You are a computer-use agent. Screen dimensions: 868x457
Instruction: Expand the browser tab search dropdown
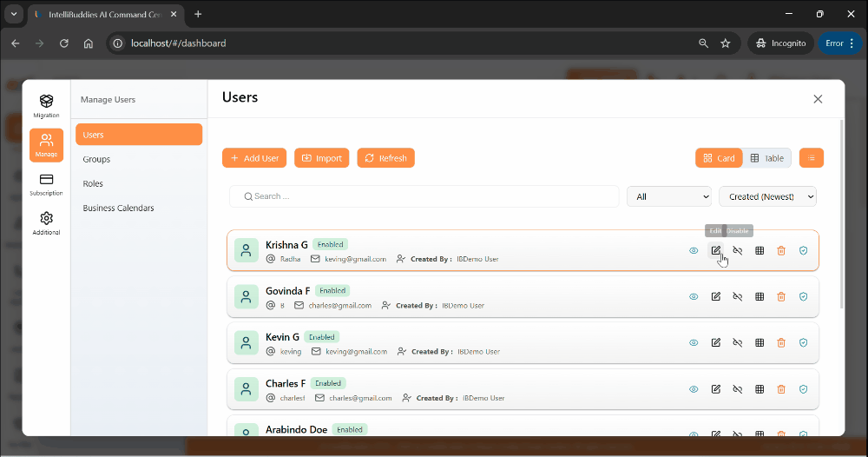pyautogui.click(x=14, y=14)
